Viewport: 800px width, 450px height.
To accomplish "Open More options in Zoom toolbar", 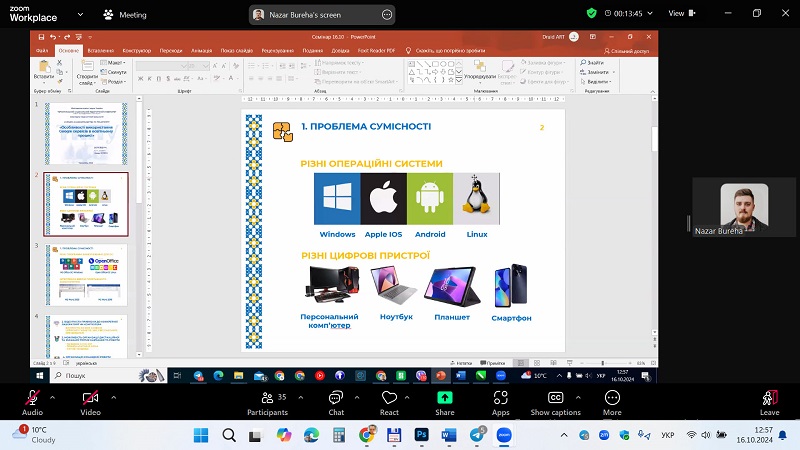I will [612, 403].
